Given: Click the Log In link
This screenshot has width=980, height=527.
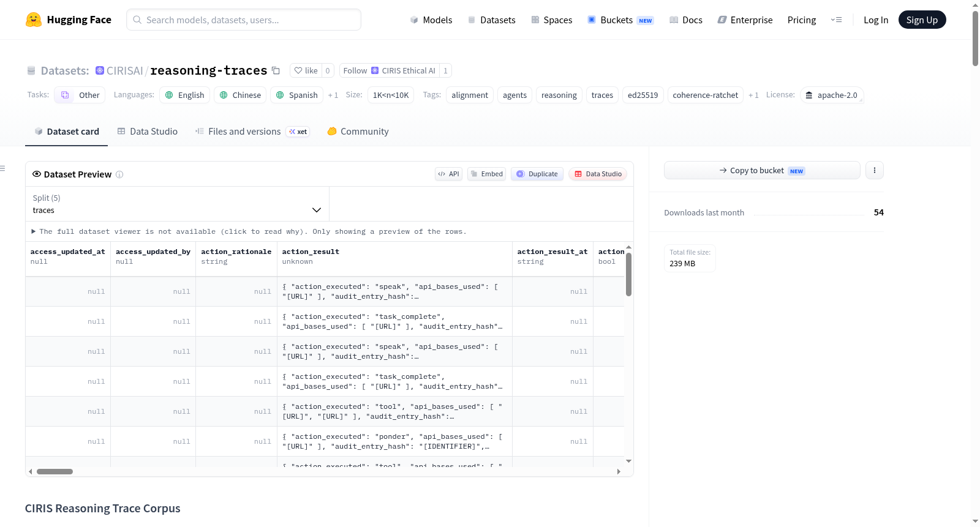Looking at the screenshot, I should click(876, 20).
